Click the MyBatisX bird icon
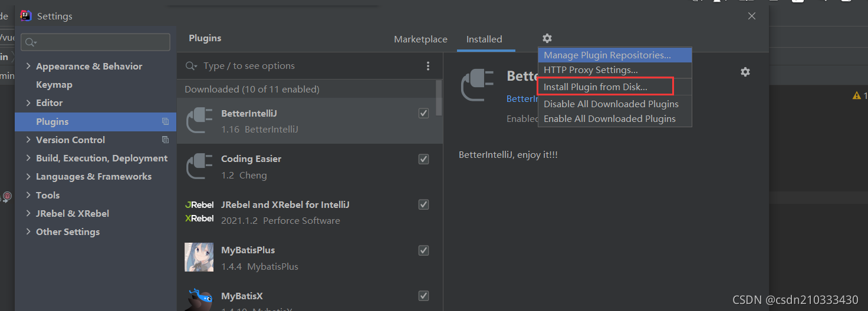 tap(199, 299)
